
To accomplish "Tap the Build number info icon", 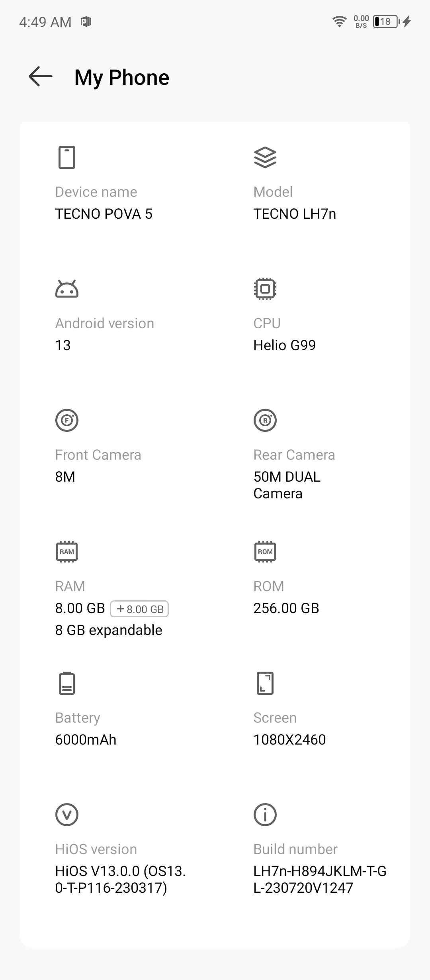I will coord(265,815).
